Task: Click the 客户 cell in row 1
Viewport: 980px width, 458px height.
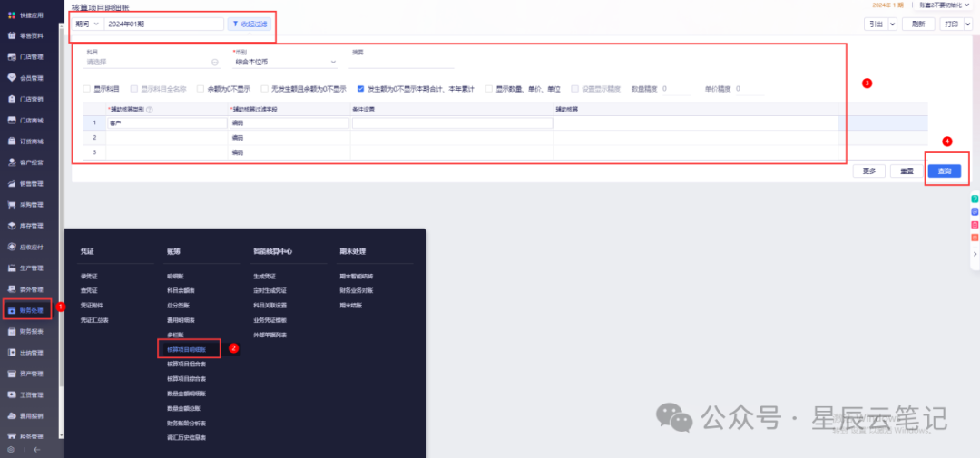Action: [167, 123]
